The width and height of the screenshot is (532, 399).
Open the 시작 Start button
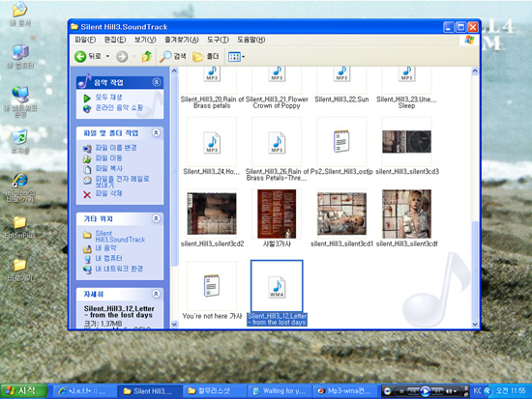click(x=24, y=391)
